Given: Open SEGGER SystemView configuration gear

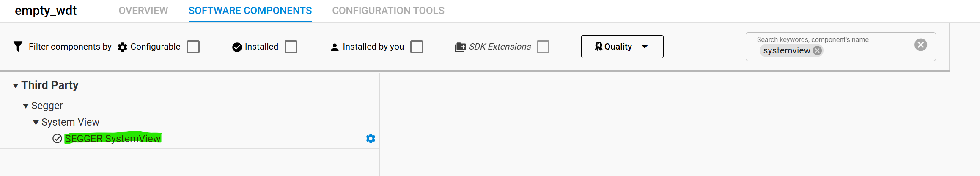Looking at the screenshot, I should pos(371,139).
